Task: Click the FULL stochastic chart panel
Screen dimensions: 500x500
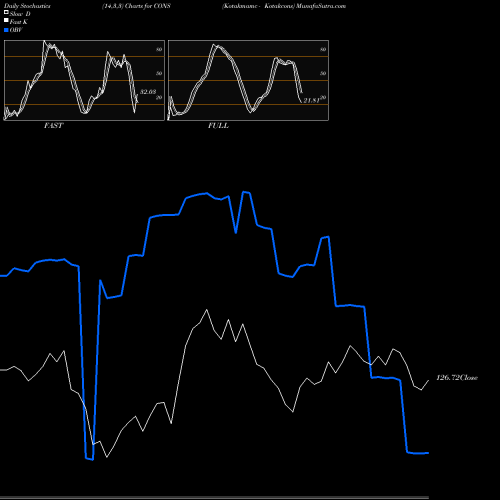Action: [248, 80]
